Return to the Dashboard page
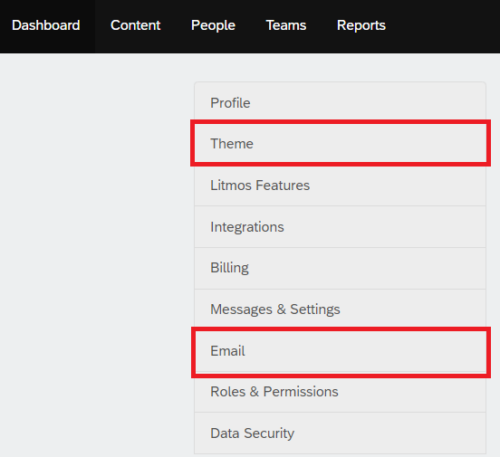 (46, 26)
